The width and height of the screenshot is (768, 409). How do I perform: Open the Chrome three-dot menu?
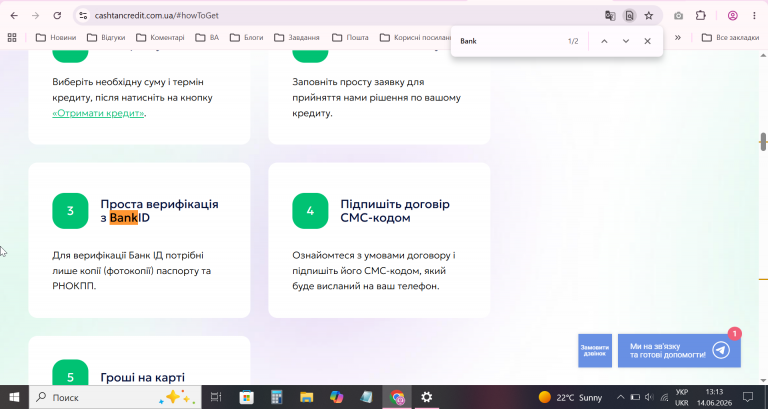[754, 16]
